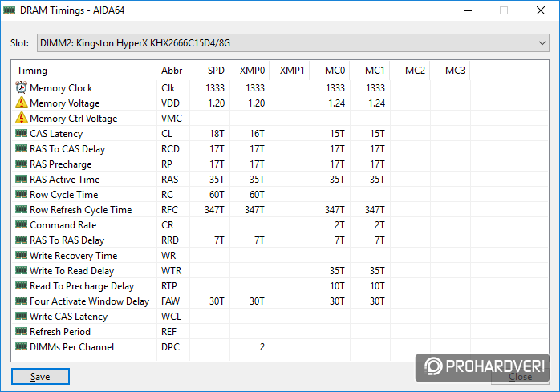Select the Refresh Period row
Screen dimensions: 560x392
coord(280,332)
